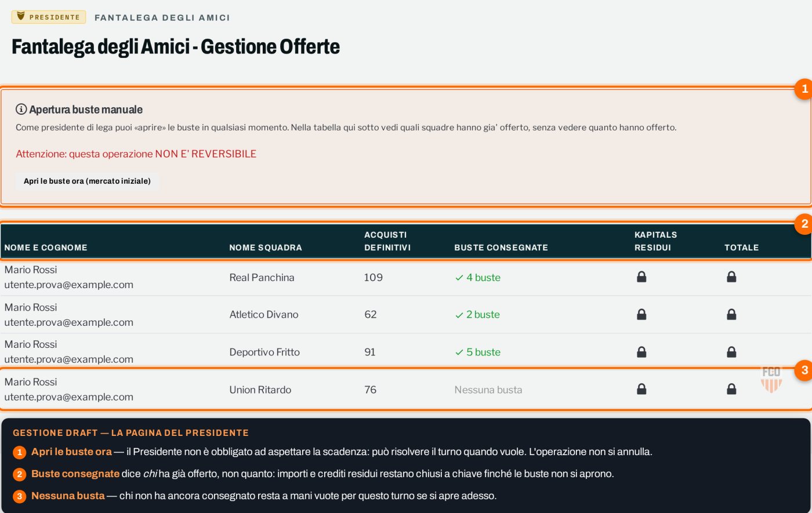Screen dimensions: 812x513
Task: Click the Presidente badge shield icon
Action: (x=21, y=17)
